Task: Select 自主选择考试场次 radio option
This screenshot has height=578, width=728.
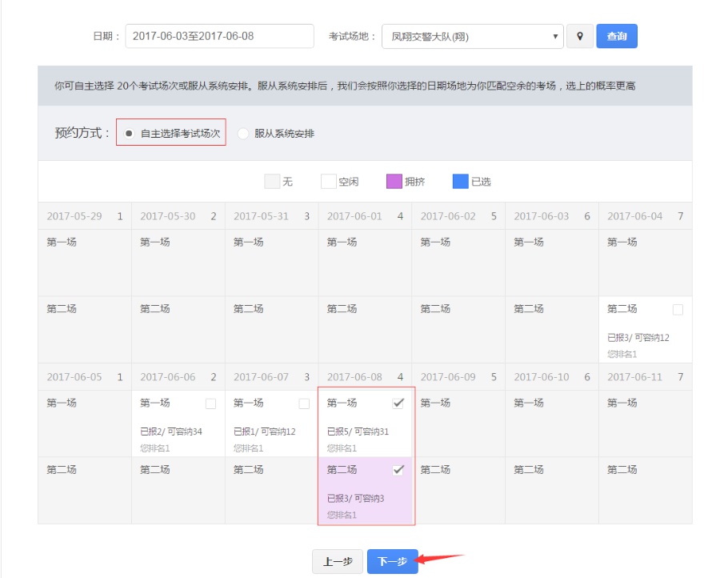Action: [130, 134]
